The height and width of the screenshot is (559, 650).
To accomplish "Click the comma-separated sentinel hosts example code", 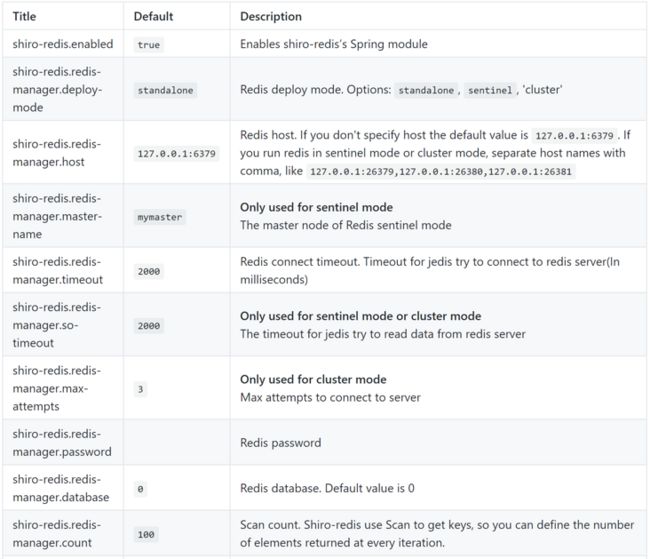I will click(441, 171).
